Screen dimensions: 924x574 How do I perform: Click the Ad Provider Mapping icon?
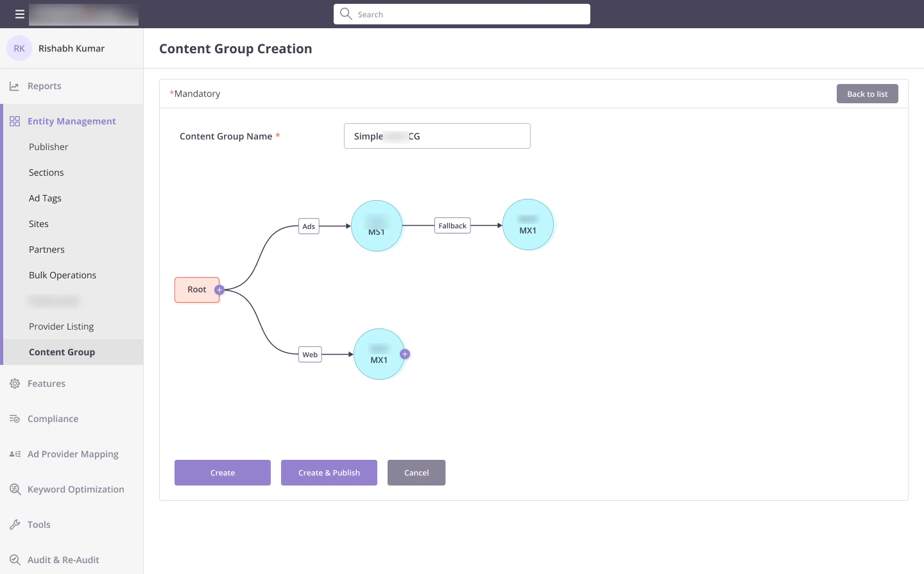(15, 454)
